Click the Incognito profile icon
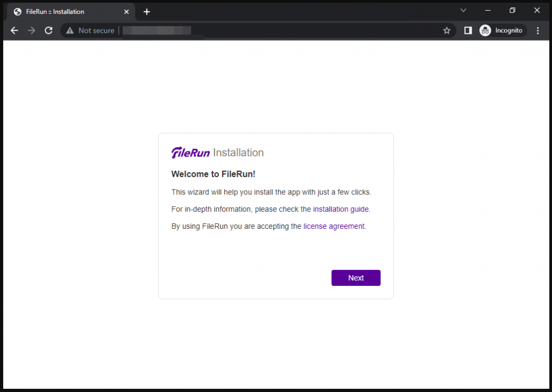Viewport: 552px width, 392px height. (x=485, y=30)
